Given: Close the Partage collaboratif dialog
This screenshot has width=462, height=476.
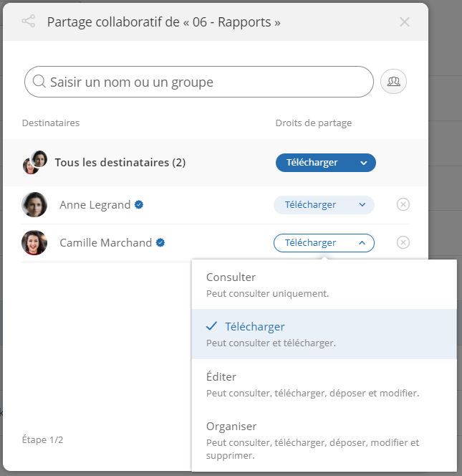Looking at the screenshot, I should coord(405,22).
